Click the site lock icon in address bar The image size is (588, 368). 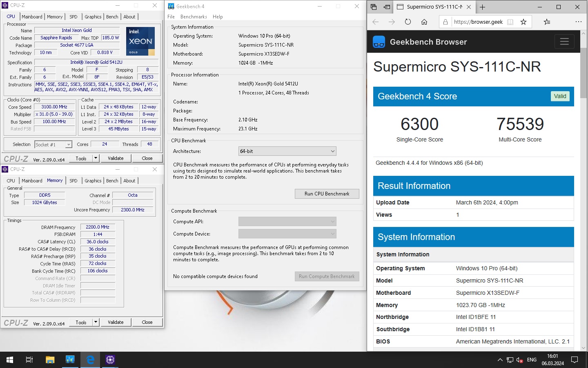click(445, 22)
